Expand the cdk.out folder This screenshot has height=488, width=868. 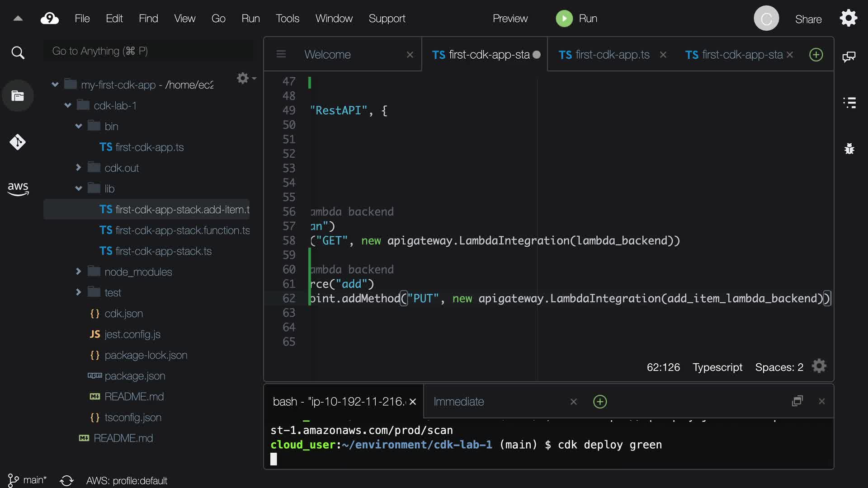(79, 168)
